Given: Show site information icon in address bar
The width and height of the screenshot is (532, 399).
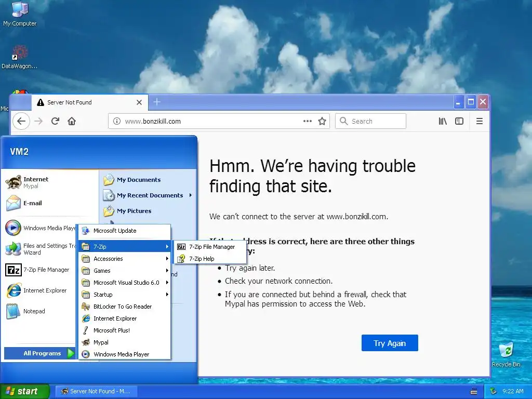Looking at the screenshot, I should coord(117,121).
